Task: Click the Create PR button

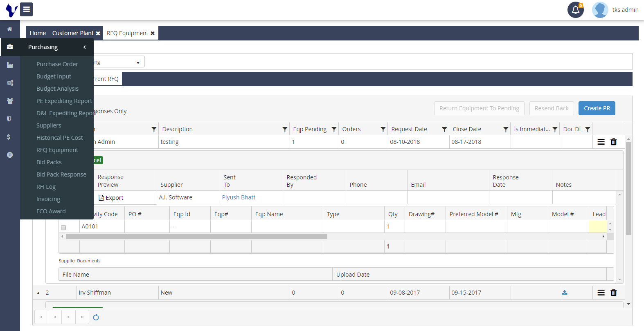Action: (x=597, y=108)
